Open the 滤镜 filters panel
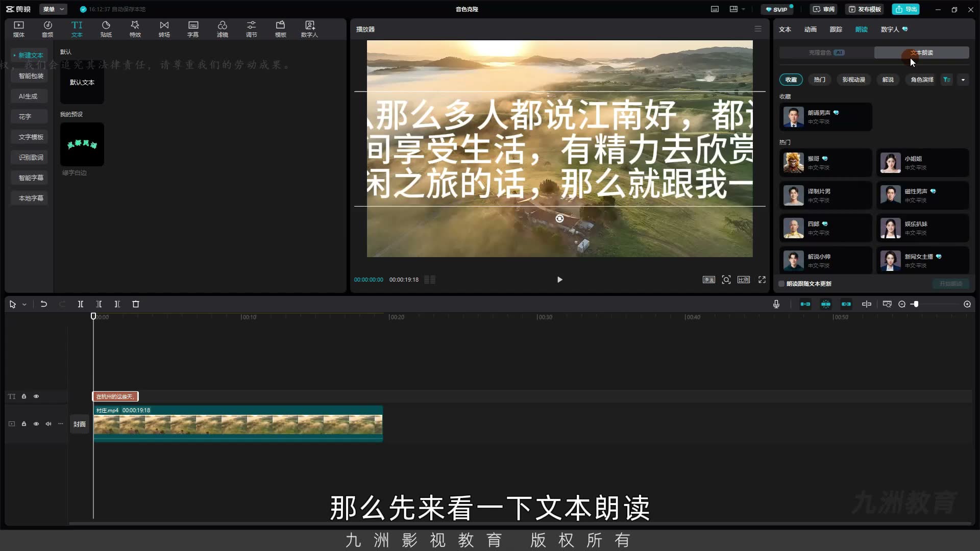 point(223,29)
